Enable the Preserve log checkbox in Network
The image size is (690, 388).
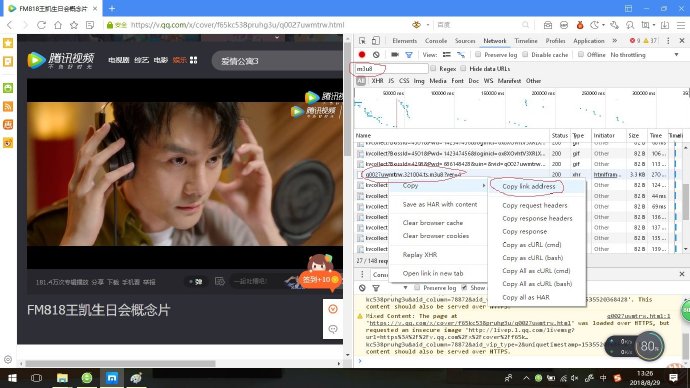pyautogui.click(x=478, y=55)
